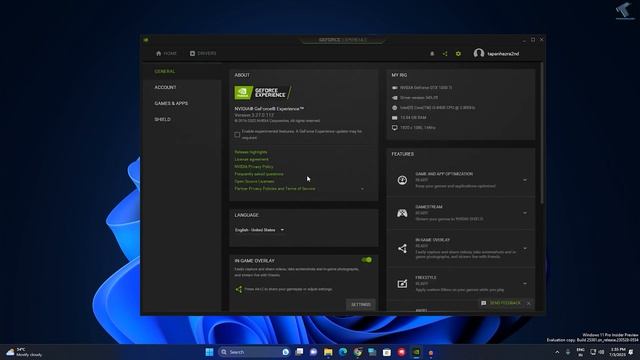Click the GeForce Experience logo in About
Image resolution: width=640 pixels, height=360 pixels.
(x=262, y=93)
